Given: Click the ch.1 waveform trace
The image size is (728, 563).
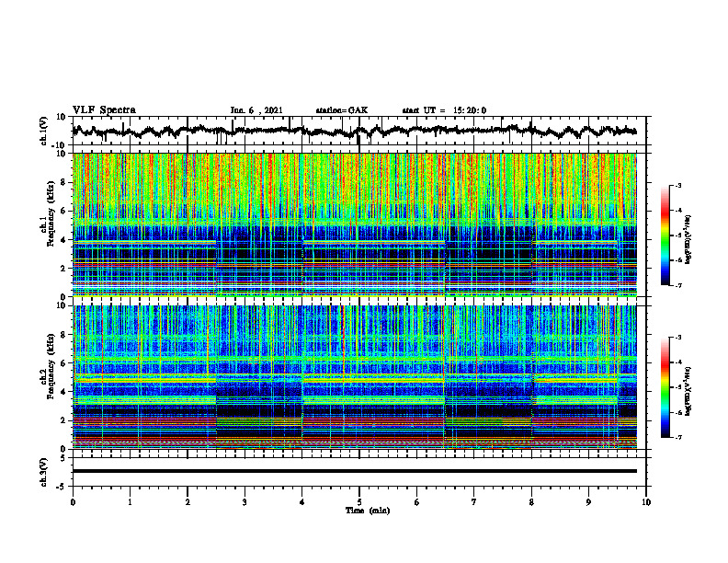Looking at the screenshot, I should (x=354, y=131).
